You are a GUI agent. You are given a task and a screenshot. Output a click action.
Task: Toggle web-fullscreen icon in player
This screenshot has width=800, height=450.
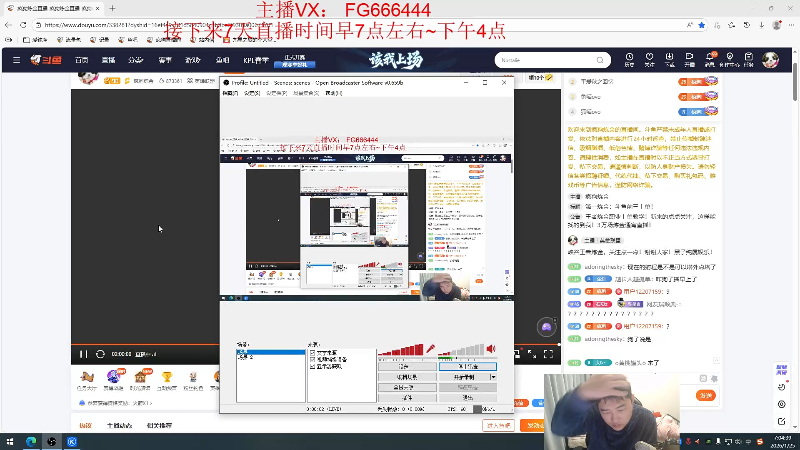[532, 354]
